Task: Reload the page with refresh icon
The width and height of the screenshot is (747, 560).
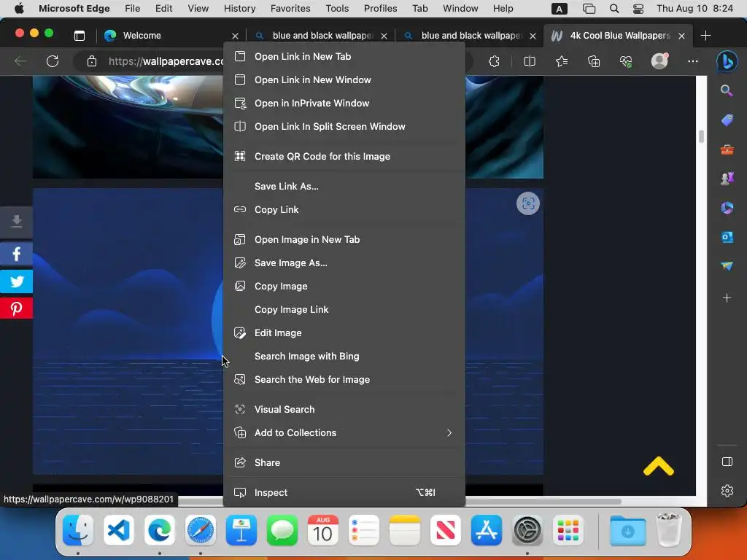Action: (53, 61)
